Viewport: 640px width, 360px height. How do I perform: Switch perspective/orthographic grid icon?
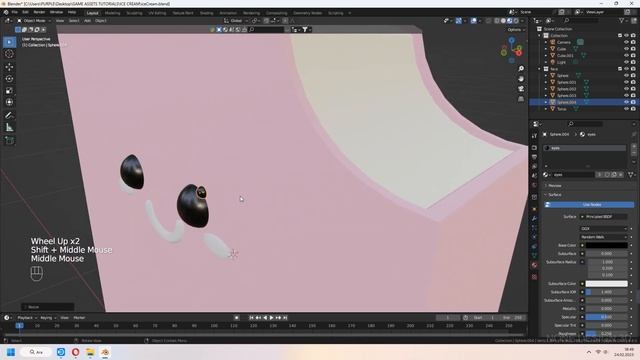point(521,99)
